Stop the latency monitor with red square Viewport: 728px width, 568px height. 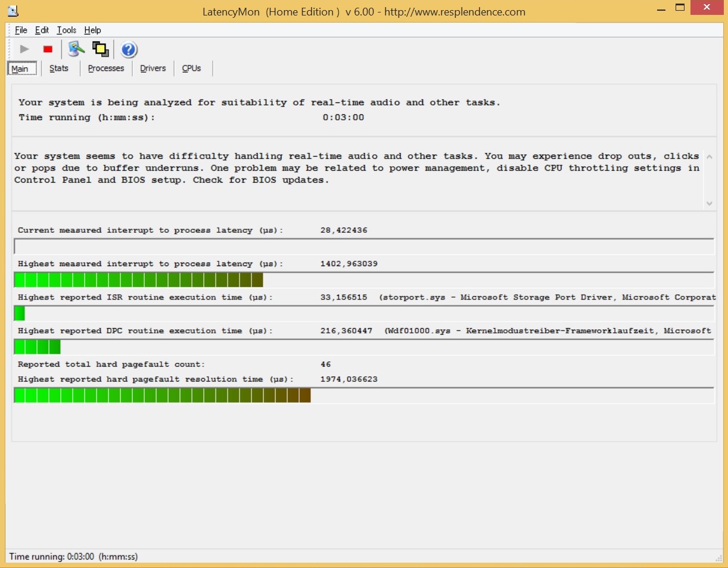click(48, 49)
